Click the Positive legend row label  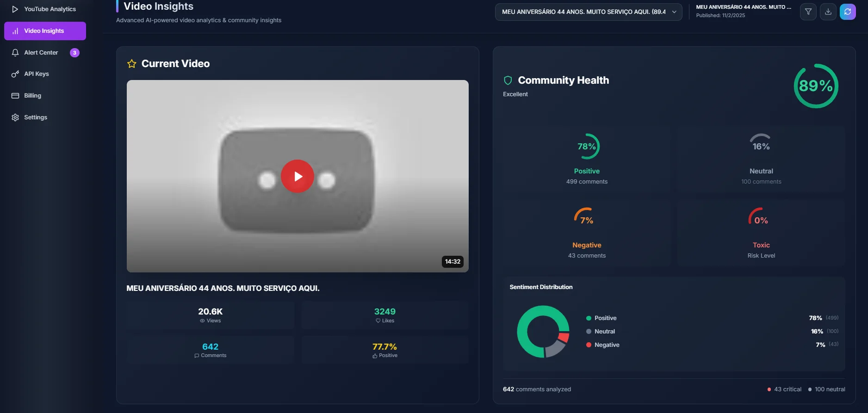coord(606,318)
